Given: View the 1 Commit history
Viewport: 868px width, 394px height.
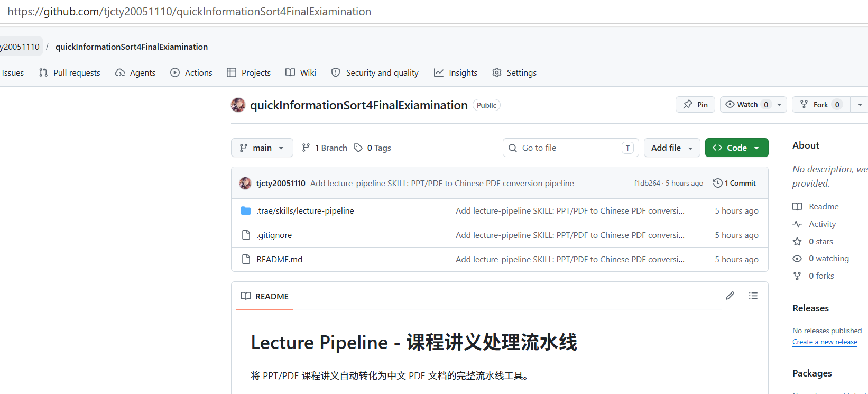Looking at the screenshot, I should pyautogui.click(x=735, y=183).
